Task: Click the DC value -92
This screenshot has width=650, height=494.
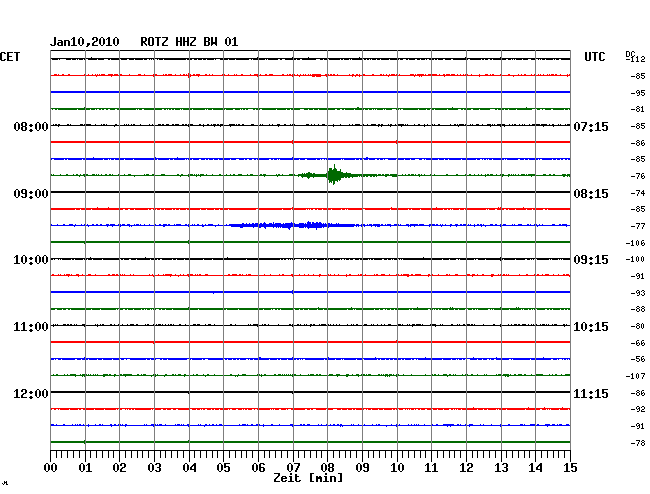Action: point(638,409)
